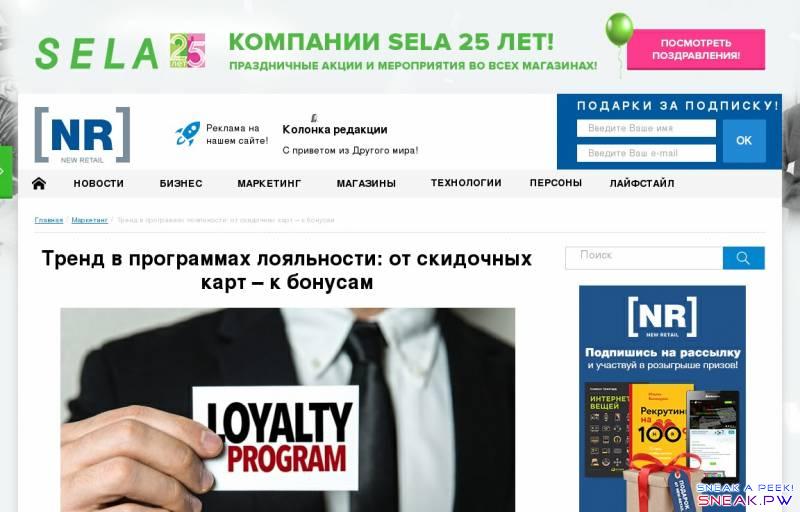Select the Лайфстайл menu item
This screenshot has width=800, height=512.
point(642,183)
